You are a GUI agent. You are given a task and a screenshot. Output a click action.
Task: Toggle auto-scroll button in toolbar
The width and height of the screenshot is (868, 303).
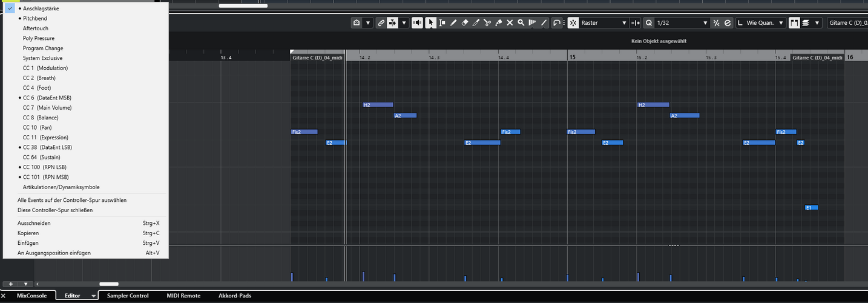tap(393, 22)
